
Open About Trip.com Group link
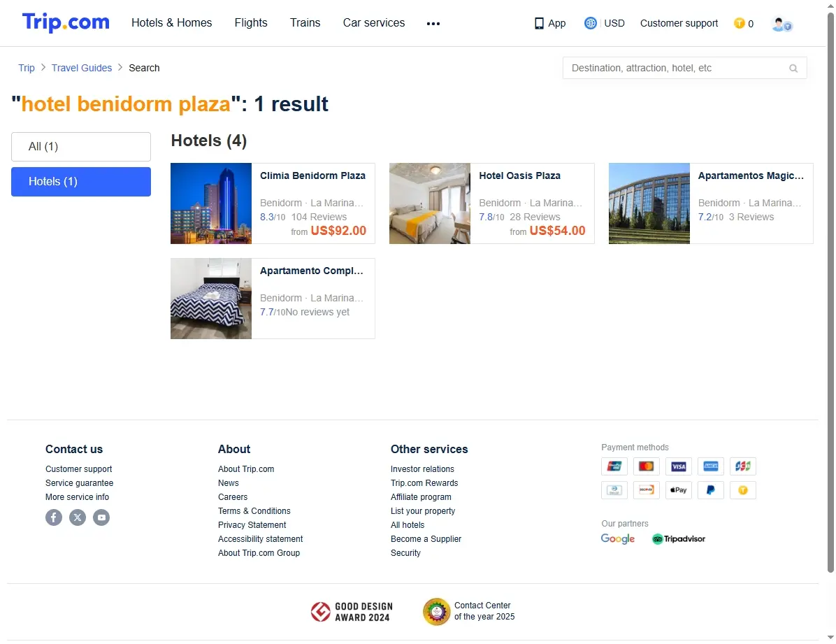tap(259, 553)
